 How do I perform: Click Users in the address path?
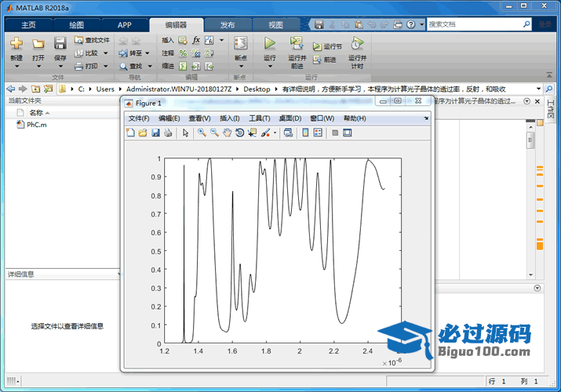click(105, 89)
